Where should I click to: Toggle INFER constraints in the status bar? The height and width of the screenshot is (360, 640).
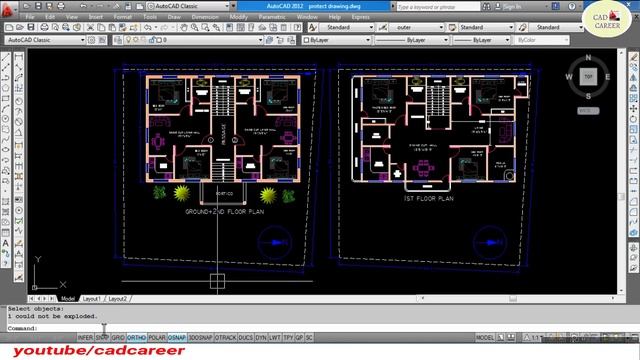pyautogui.click(x=85, y=338)
